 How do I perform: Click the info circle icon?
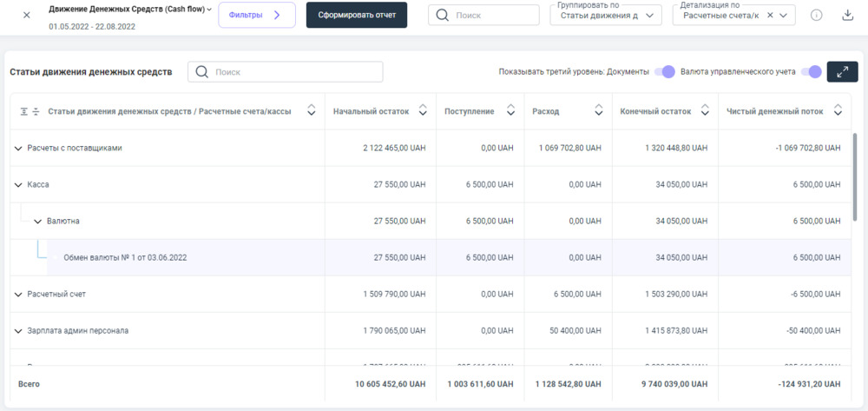(816, 16)
